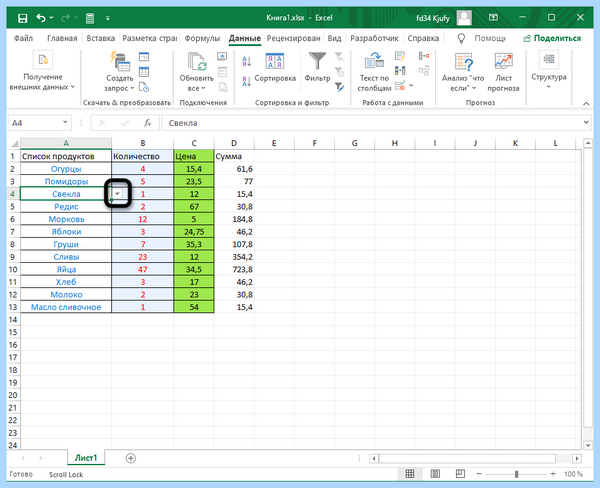The image size is (600, 488).
Task: Expand the formula bar
Action: tap(586, 122)
